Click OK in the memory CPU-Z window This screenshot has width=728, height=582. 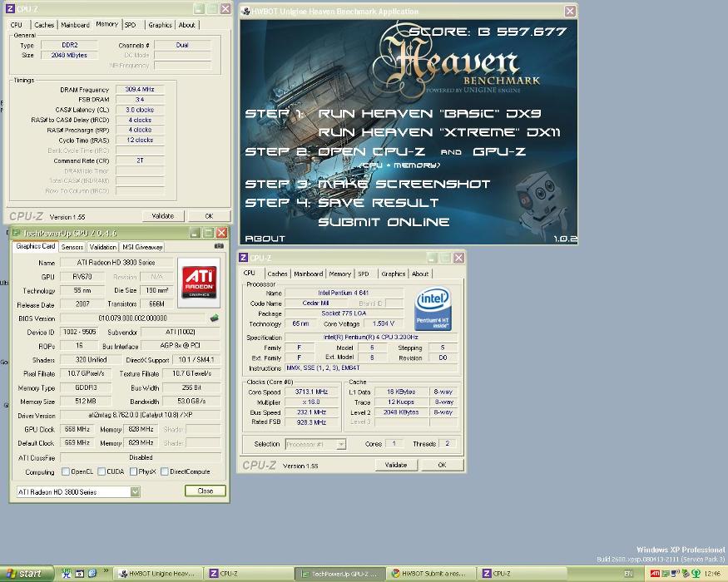(209, 216)
